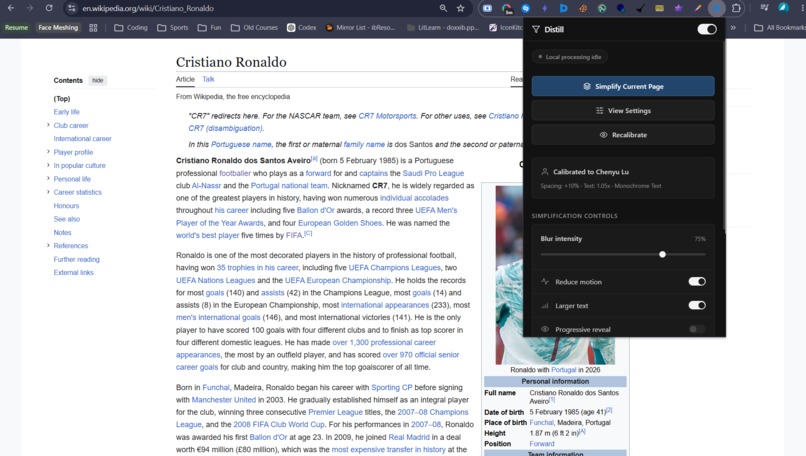The width and height of the screenshot is (806, 456).
Task: Click the blue D-shaped extension icon
Action: 563,8
